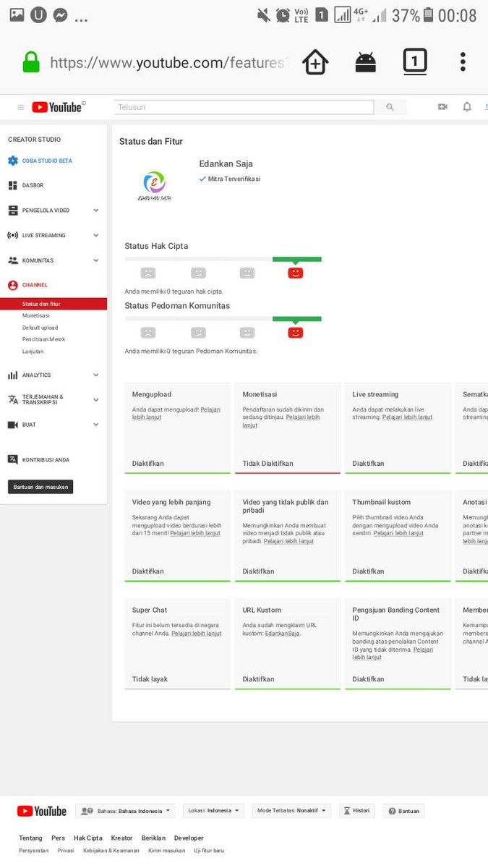Expand the Live Streaming chevron

click(96, 235)
